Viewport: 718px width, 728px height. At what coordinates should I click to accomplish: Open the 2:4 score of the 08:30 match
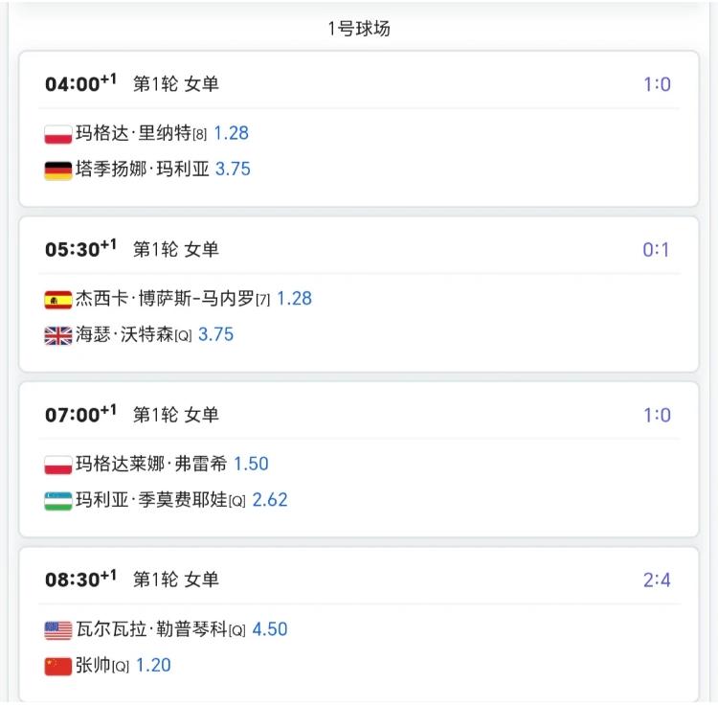pyautogui.click(x=657, y=580)
